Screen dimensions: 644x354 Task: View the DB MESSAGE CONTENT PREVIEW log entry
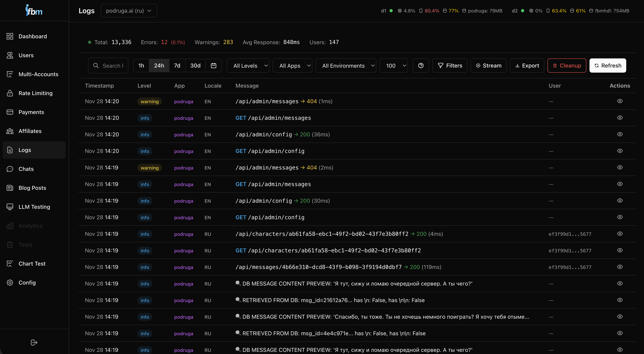point(620,283)
